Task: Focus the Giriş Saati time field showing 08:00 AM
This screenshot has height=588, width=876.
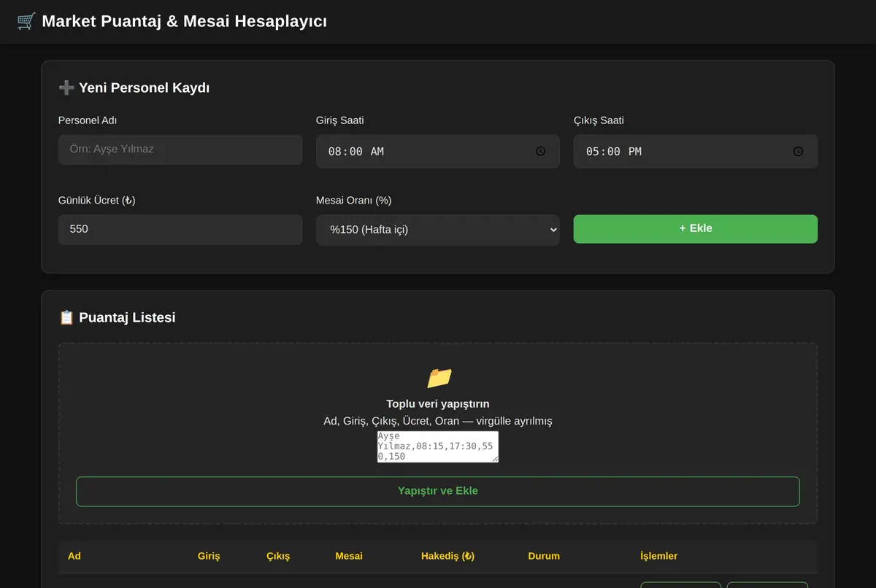Action: point(438,152)
